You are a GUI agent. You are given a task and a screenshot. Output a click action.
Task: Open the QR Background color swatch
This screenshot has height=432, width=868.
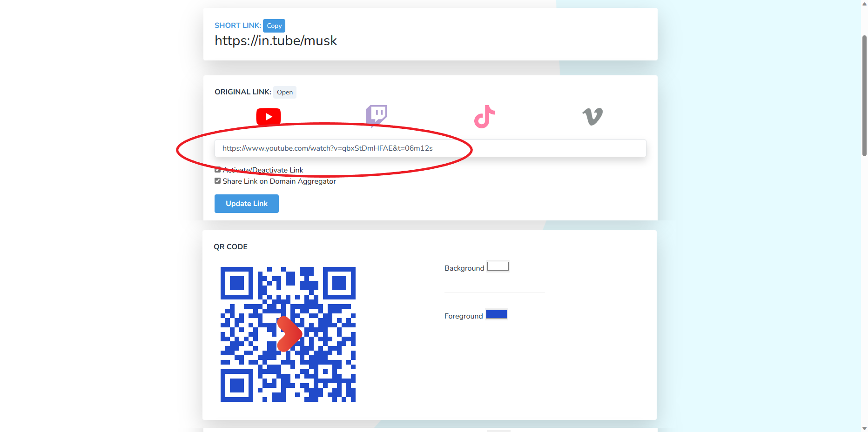(x=498, y=266)
